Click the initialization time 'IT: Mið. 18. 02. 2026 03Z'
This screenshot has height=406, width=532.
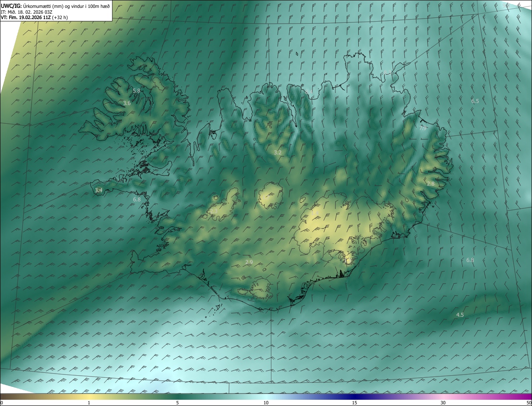[26, 12]
